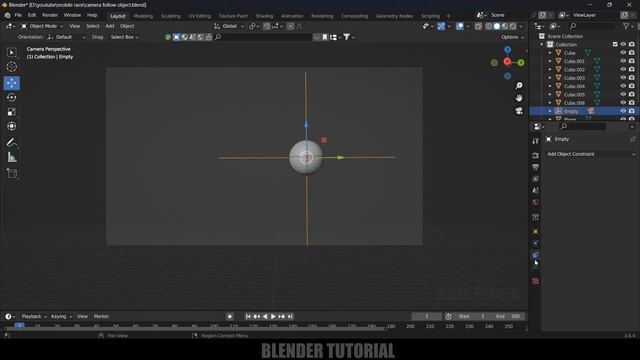This screenshot has height=360, width=640.
Task: Open the timeline Marker menu
Action: (101, 316)
